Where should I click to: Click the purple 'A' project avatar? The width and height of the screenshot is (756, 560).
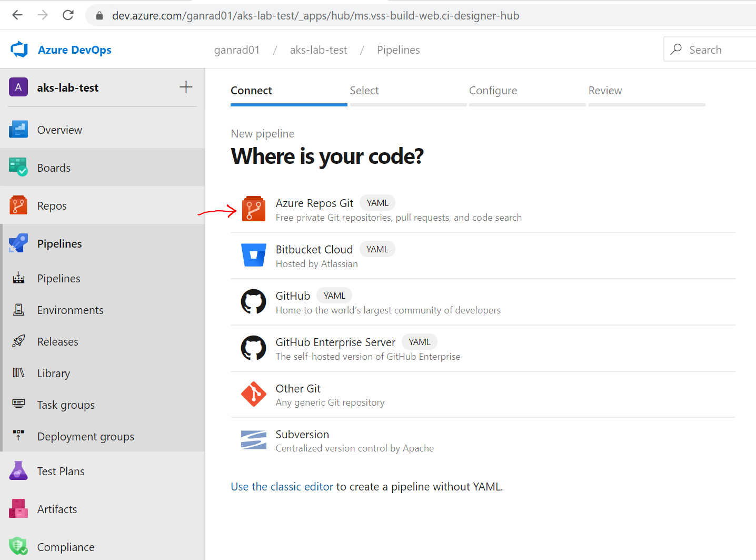(x=18, y=87)
